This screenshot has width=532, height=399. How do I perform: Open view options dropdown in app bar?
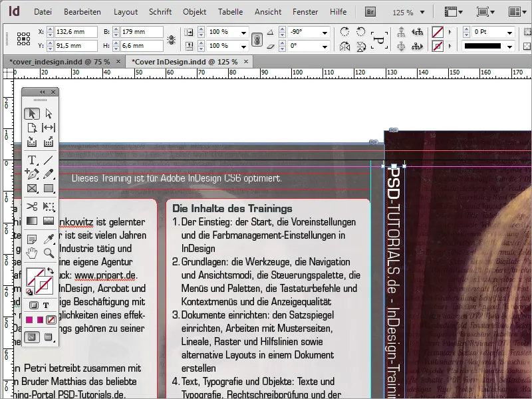tap(454, 12)
